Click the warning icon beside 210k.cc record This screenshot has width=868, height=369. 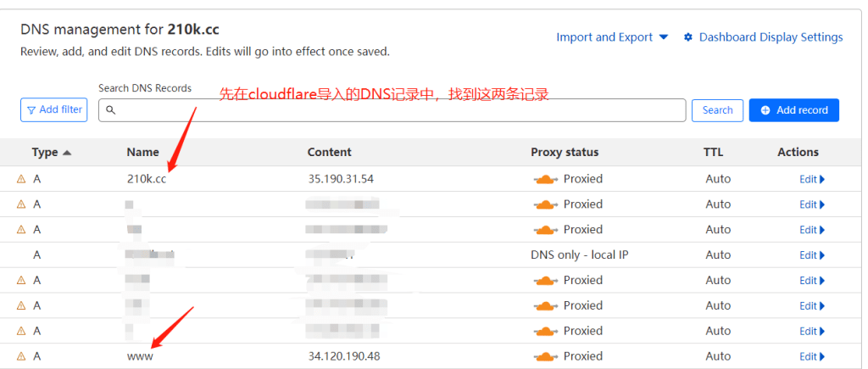pos(21,179)
